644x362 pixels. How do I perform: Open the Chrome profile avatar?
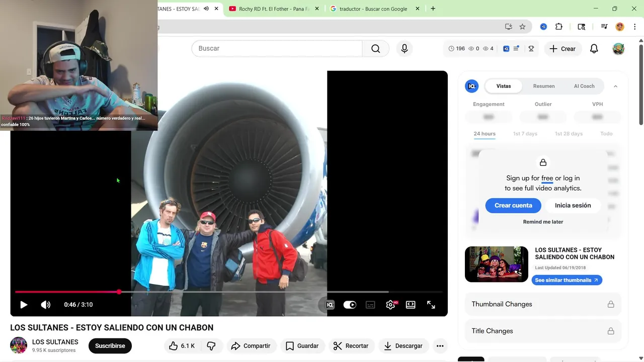(x=620, y=27)
